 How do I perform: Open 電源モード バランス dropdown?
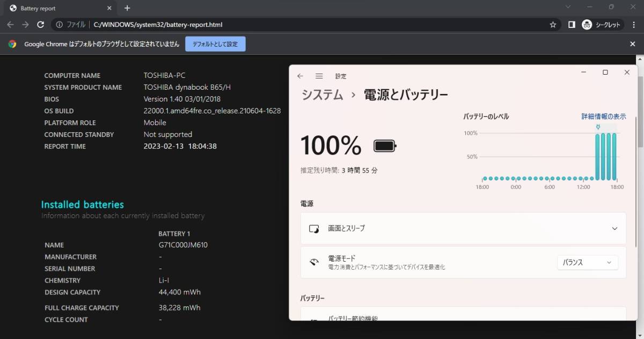[x=588, y=263]
